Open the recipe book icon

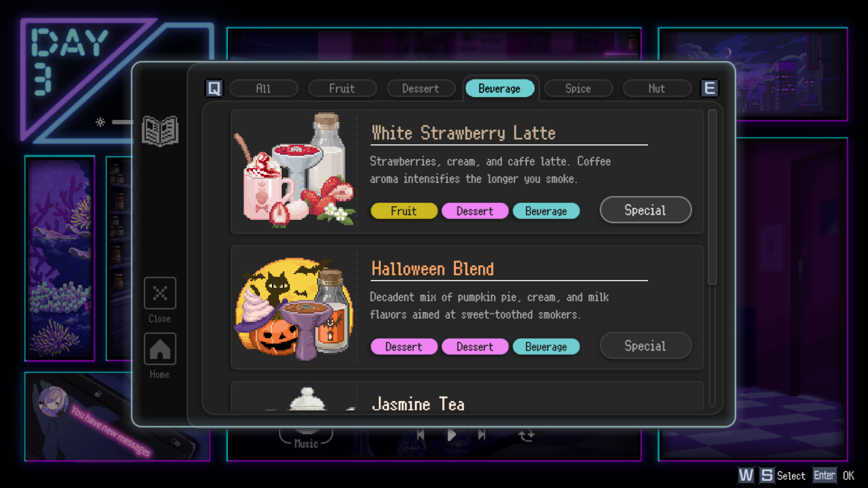pyautogui.click(x=160, y=131)
